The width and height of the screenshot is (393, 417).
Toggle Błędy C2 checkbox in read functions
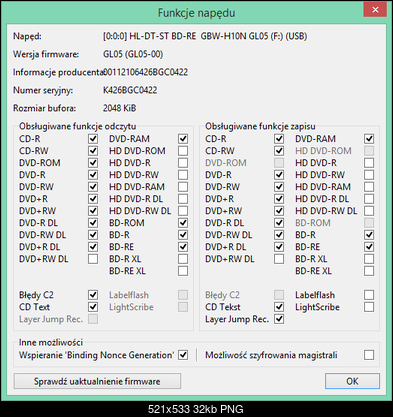(x=93, y=295)
